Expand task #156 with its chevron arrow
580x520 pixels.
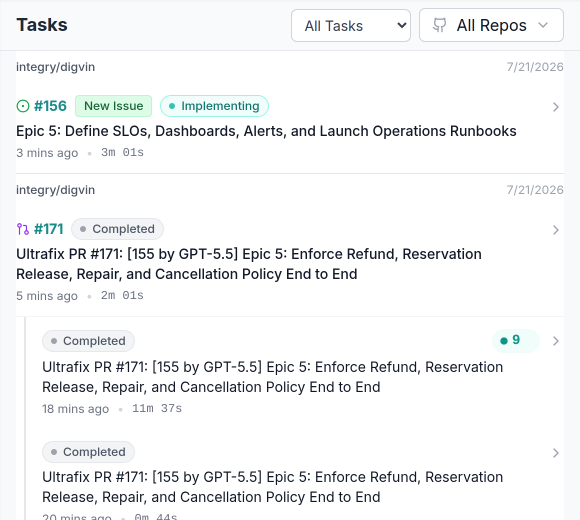coord(556,107)
